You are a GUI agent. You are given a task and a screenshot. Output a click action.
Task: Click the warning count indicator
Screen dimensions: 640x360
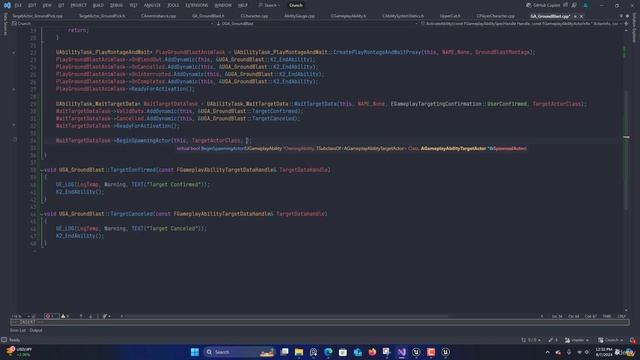pos(65,316)
